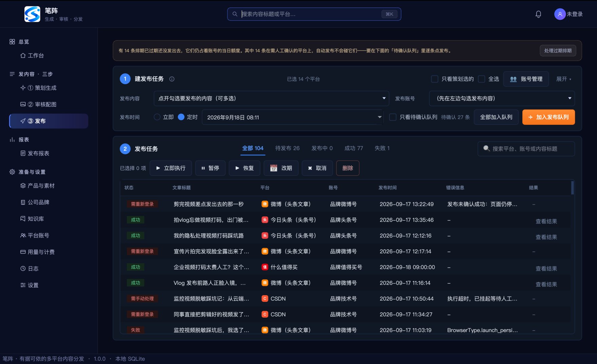Open 工作台 in the sidebar

(36, 55)
